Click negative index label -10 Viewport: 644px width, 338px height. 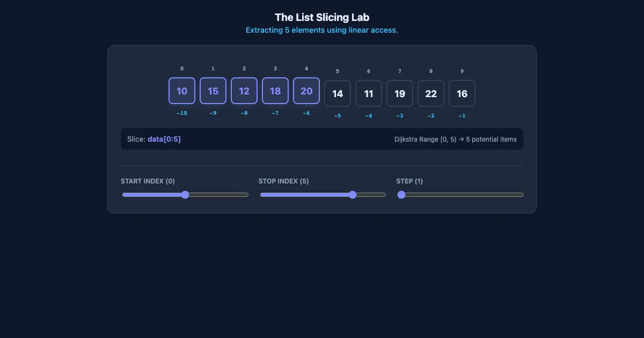pyautogui.click(x=182, y=113)
